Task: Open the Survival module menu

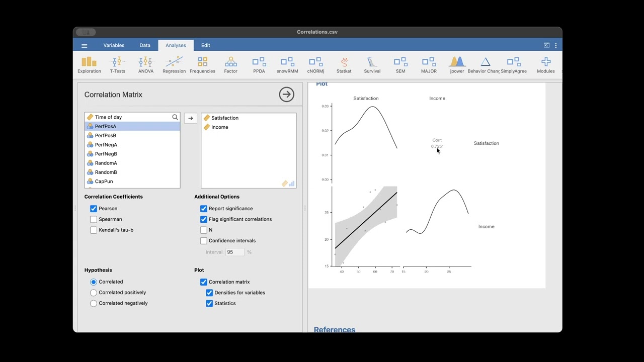Action: 372,65
